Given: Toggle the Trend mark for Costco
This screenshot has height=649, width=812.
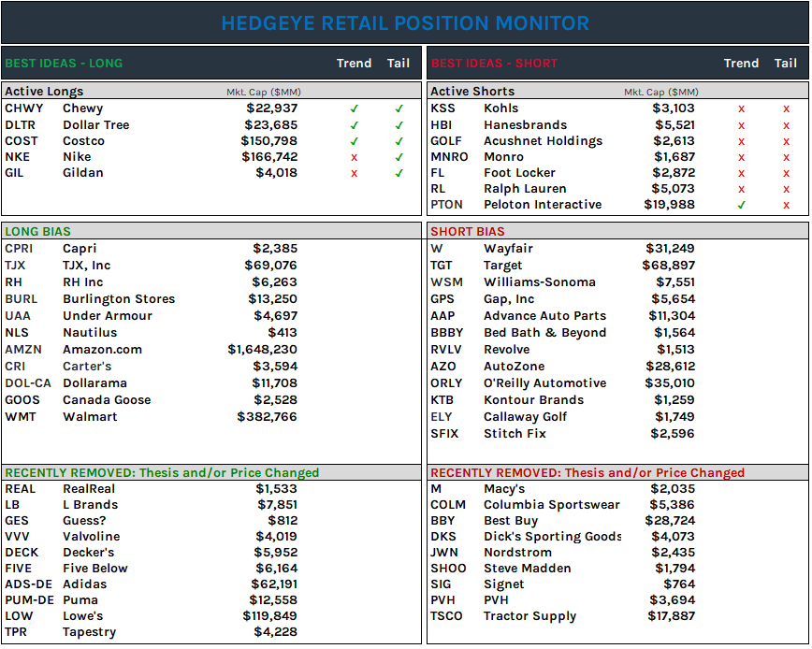Looking at the screenshot, I should (x=355, y=140).
